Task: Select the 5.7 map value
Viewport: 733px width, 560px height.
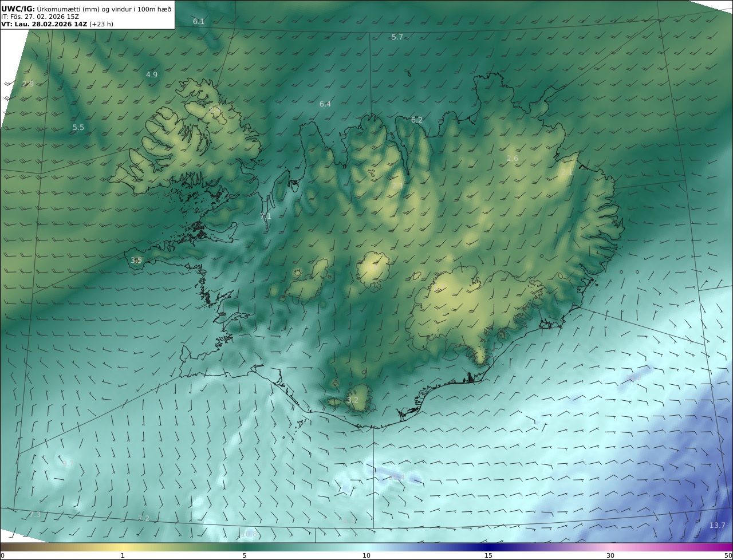Action: tap(397, 37)
